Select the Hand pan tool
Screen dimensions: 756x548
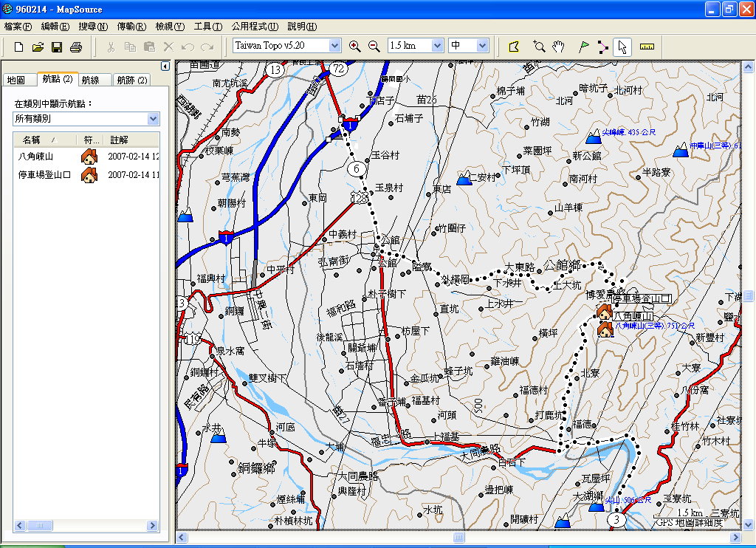coord(558,47)
